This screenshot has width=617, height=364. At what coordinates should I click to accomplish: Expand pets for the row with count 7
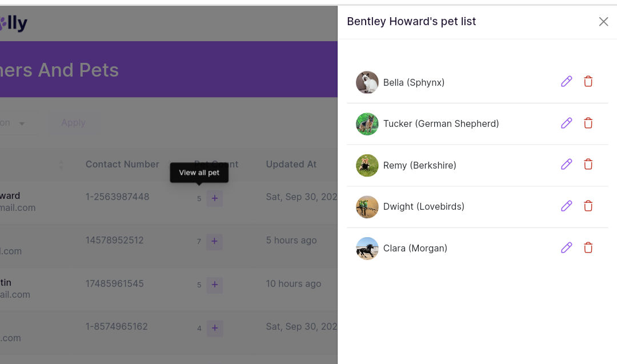pyautogui.click(x=214, y=242)
